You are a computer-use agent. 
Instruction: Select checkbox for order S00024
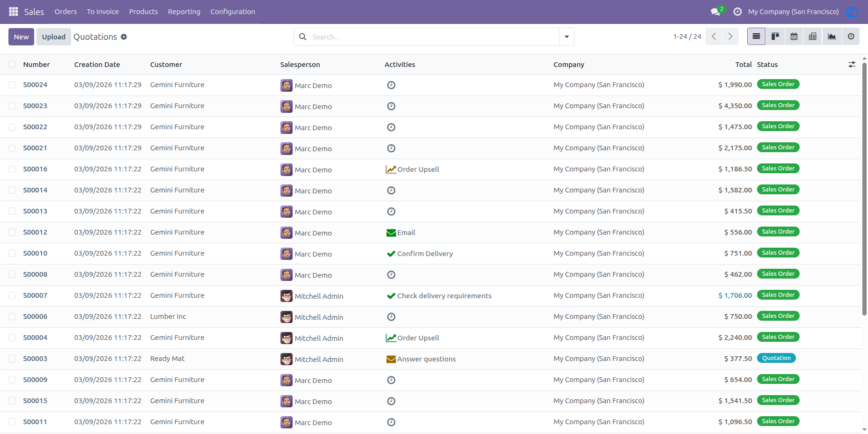click(12, 85)
